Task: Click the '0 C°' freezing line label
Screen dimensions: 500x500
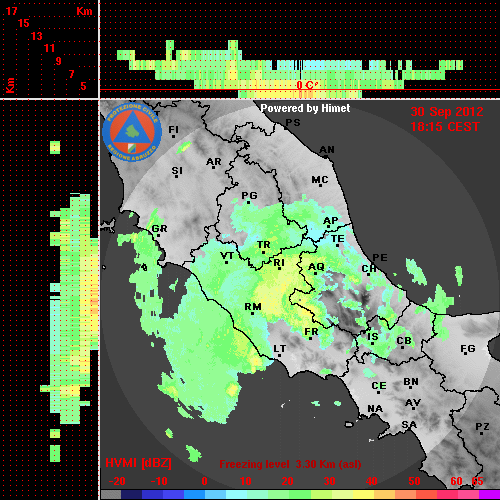Action: (306, 85)
